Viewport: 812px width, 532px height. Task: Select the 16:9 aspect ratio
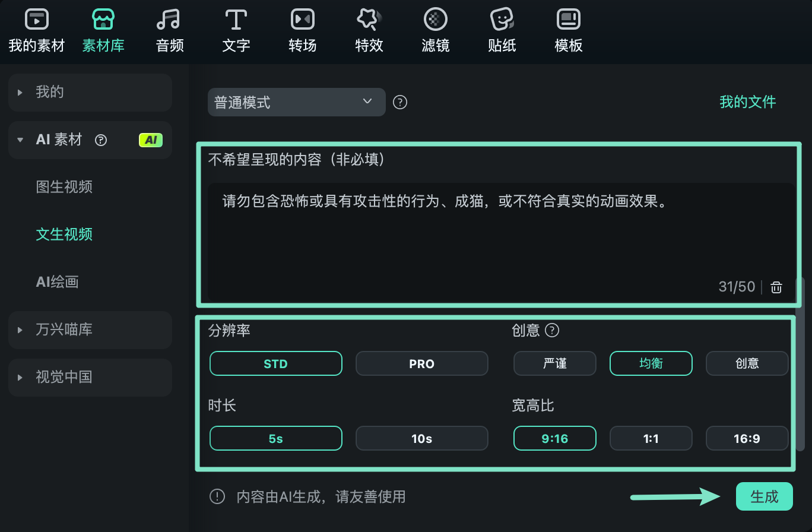click(x=747, y=438)
